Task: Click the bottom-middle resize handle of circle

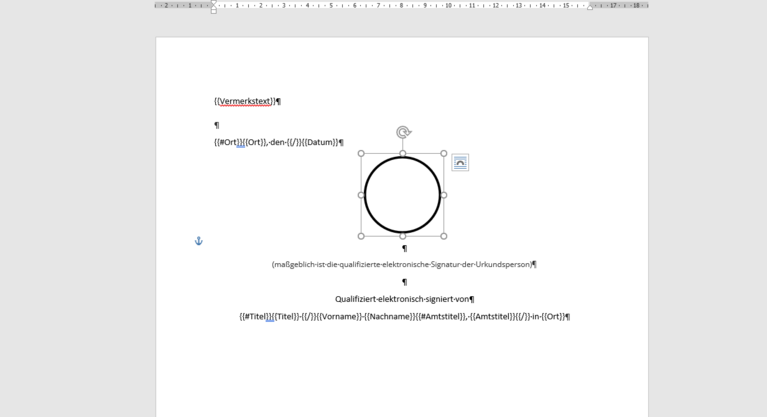Action: 403,236
